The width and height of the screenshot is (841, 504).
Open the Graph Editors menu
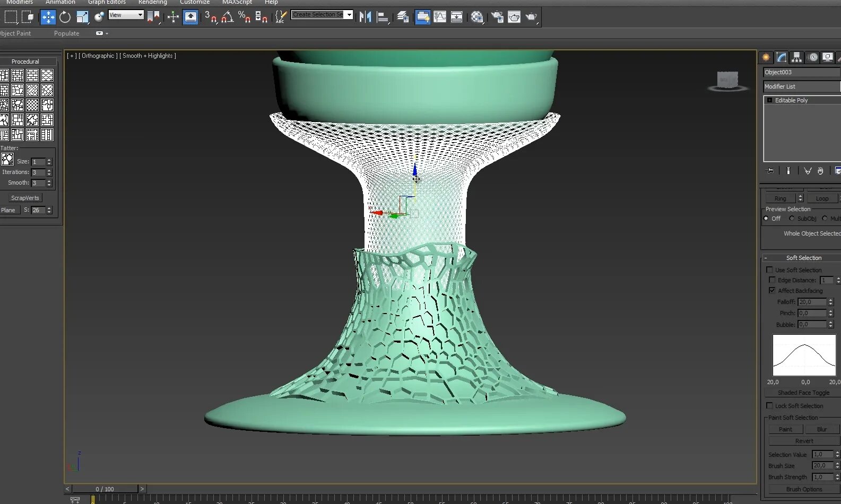pos(107,2)
